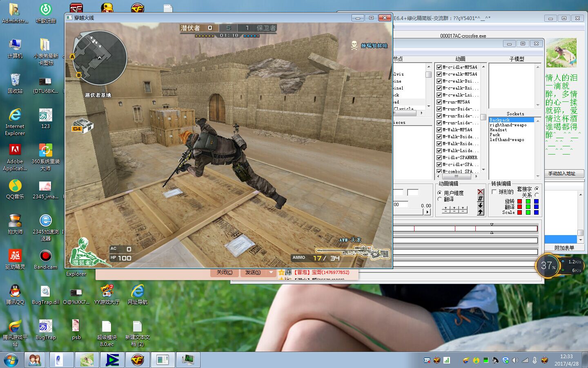Click the 动画 list scroll-down arrow
Viewport: 588px width, 368px height.
pyautogui.click(x=483, y=170)
